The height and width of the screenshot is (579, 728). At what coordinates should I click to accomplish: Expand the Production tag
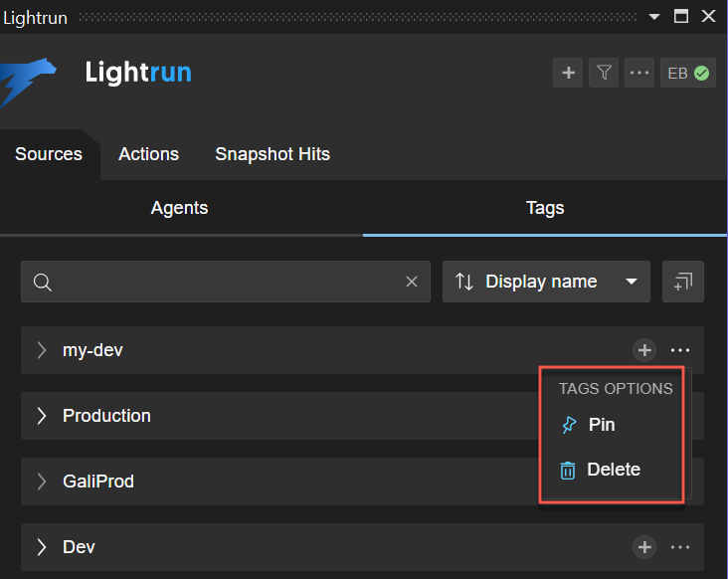42,416
